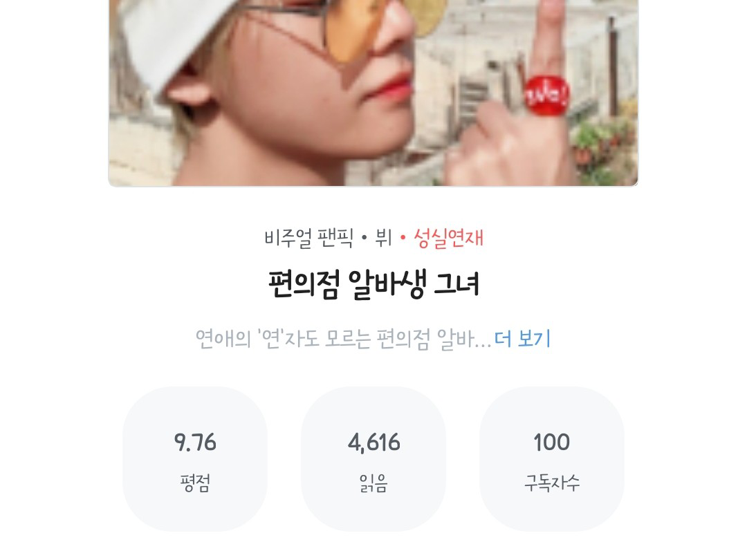747x560 pixels.
Task: Click the '더 보기' link to expand description
Action: [522, 339]
